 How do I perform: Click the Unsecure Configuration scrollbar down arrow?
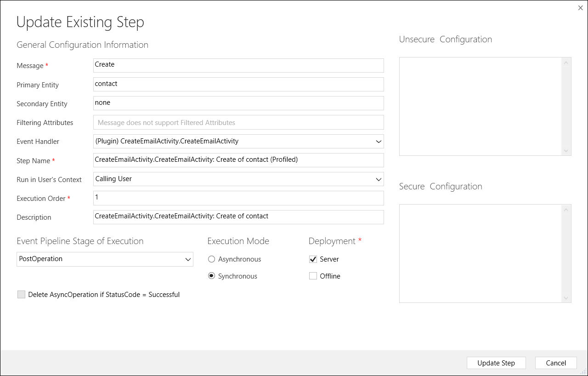point(566,151)
